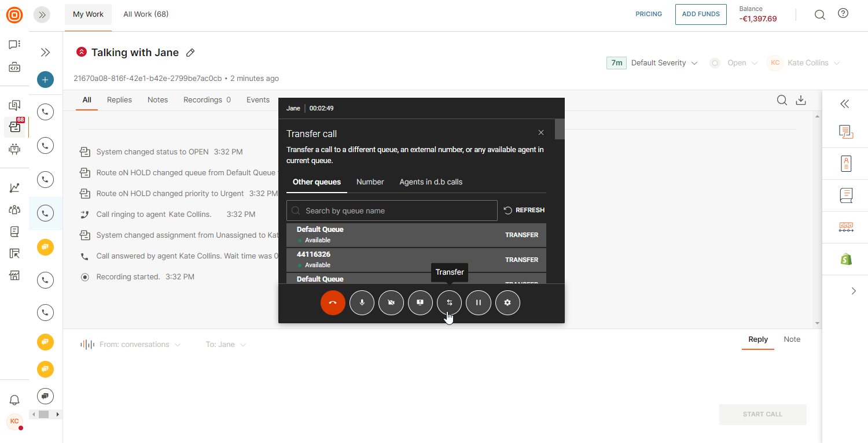This screenshot has width=868, height=443.
Task: Toggle the camera off button
Action: click(391, 302)
